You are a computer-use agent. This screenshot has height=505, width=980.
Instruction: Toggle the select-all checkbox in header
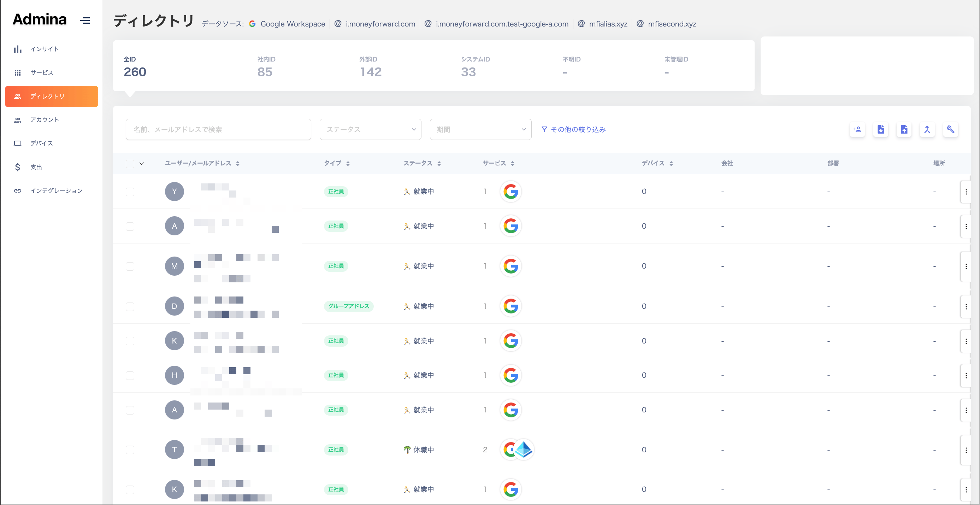coord(130,164)
